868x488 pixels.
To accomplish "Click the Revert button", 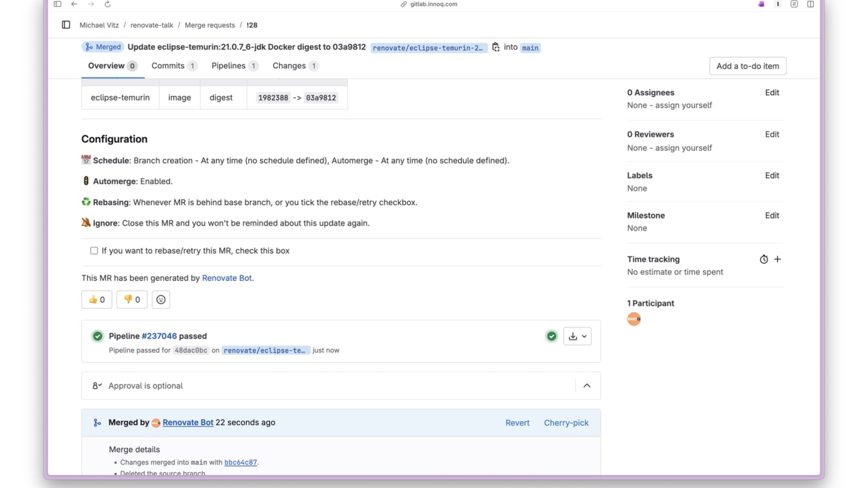I will 518,423.
